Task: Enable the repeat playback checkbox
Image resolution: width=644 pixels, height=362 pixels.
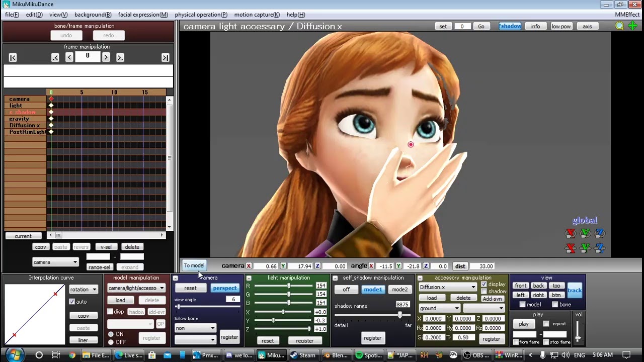Action: click(546, 324)
